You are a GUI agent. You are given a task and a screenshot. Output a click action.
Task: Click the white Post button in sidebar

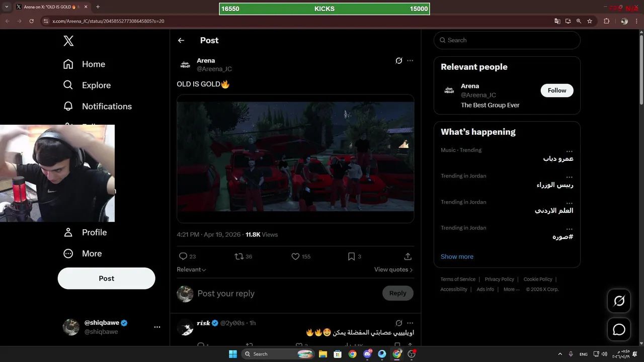pos(106,278)
